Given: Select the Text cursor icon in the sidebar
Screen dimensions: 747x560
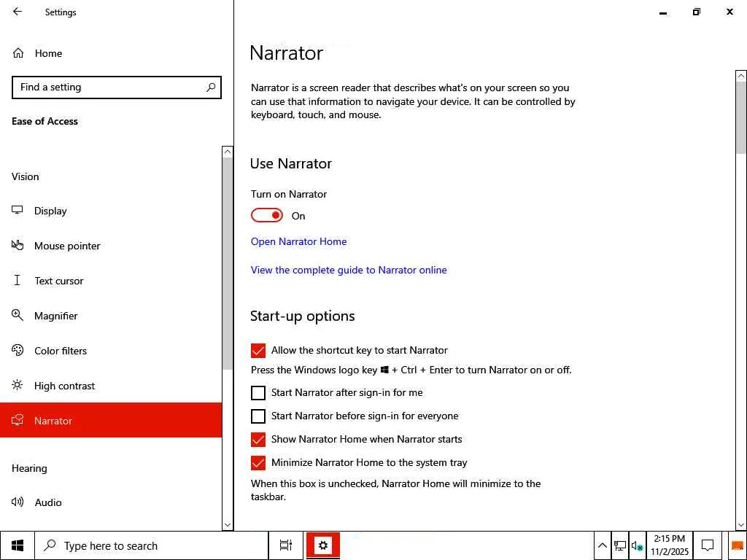Looking at the screenshot, I should click(18, 281).
